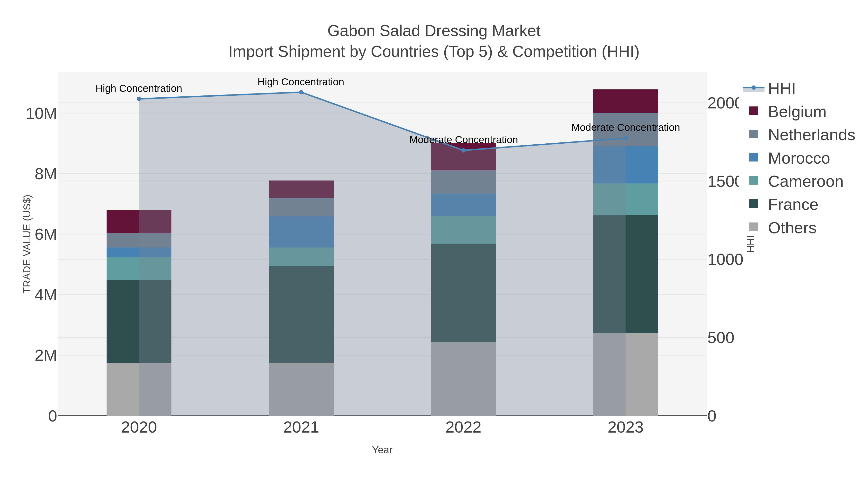Click the TRADE VALUE (US$) axis title
This screenshot has width=868, height=488.
pyautogui.click(x=27, y=244)
